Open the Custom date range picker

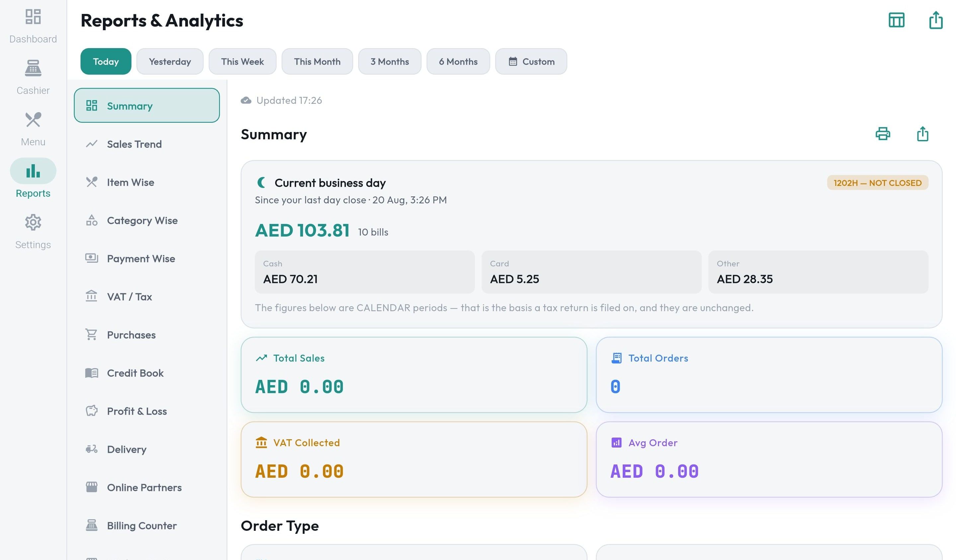point(531,61)
